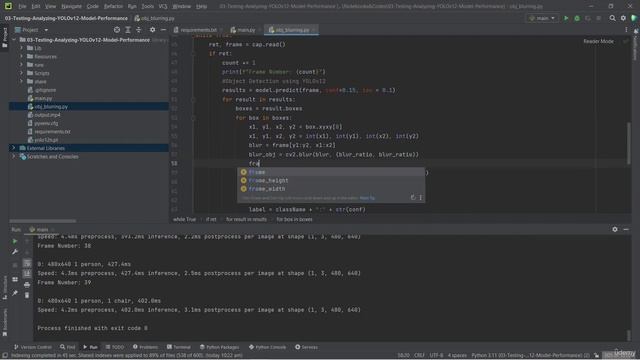
Task: Choose frame_height from completion popup
Action: click(x=331, y=180)
